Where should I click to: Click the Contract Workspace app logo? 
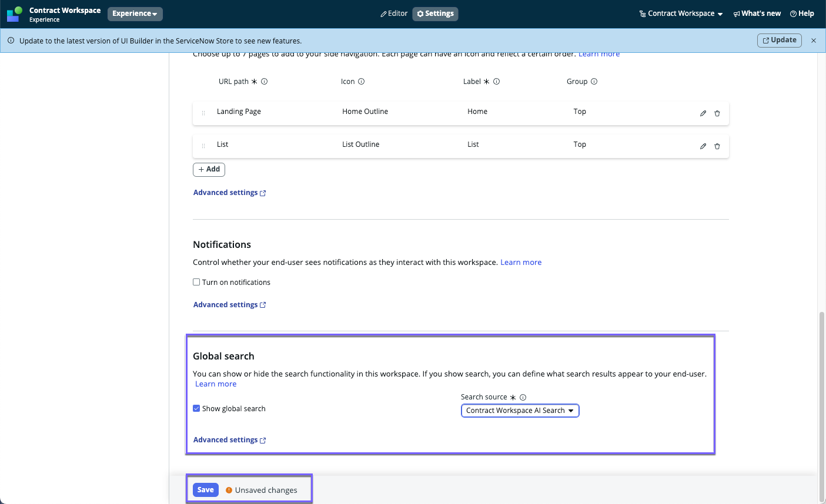click(14, 14)
